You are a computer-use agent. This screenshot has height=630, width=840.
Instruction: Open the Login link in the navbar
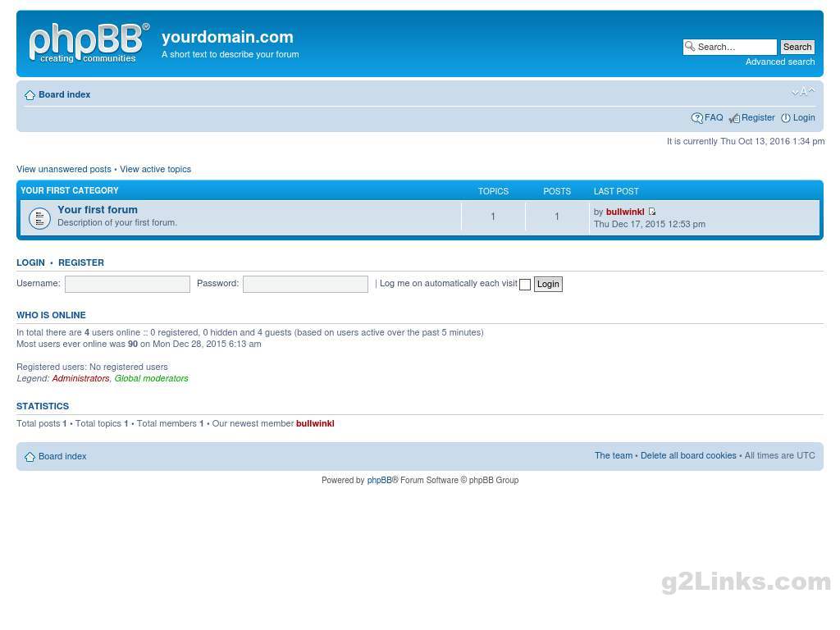click(x=804, y=117)
